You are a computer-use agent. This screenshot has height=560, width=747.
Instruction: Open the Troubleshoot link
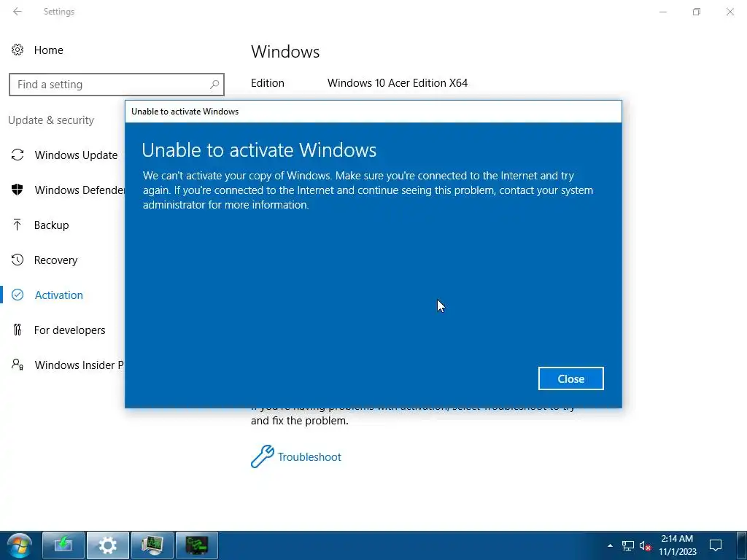click(x=309, y=456)
